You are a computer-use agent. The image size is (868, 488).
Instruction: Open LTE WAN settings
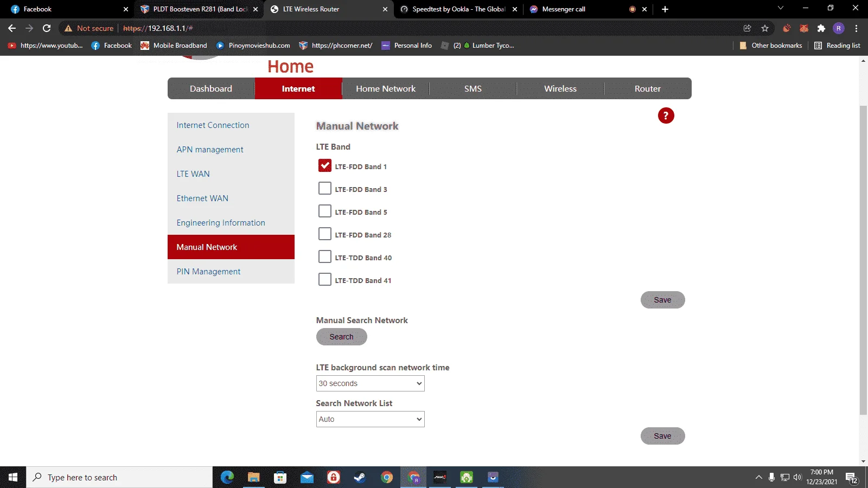coord(231,174)
